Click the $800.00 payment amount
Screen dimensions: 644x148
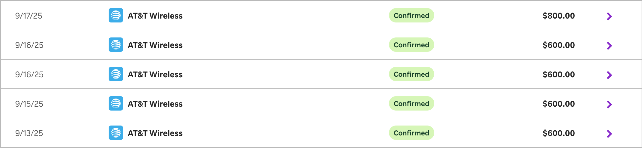[x=558, y=16]
